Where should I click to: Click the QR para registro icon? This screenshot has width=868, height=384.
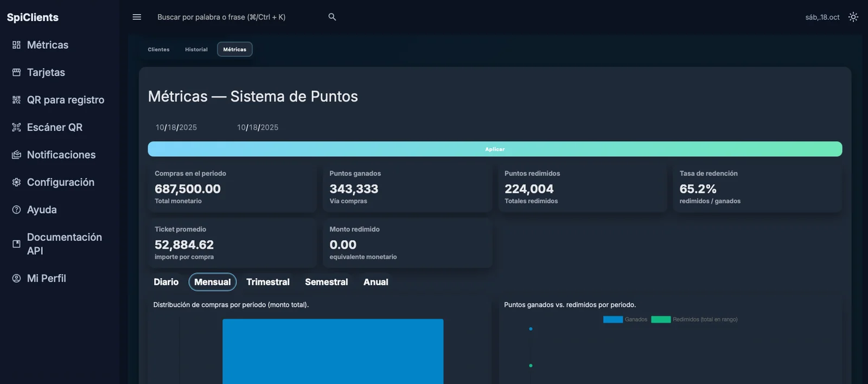coord(16,100)
